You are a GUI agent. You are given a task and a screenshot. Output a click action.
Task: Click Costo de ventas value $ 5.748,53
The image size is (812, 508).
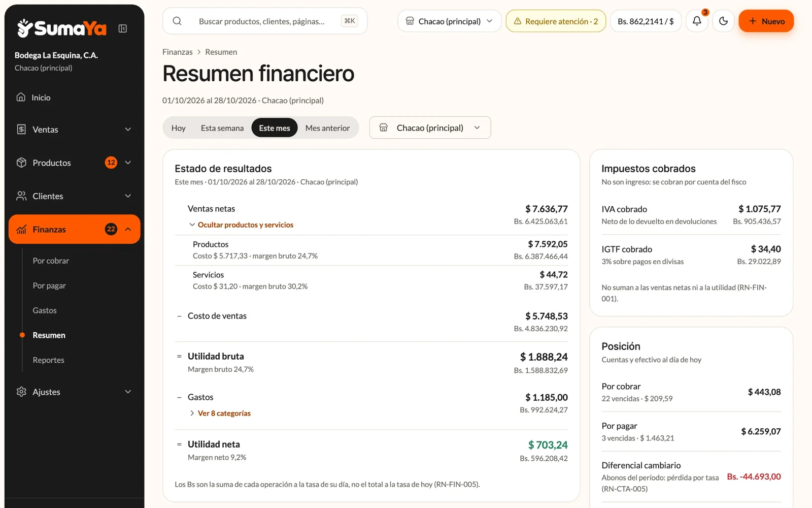546,316
